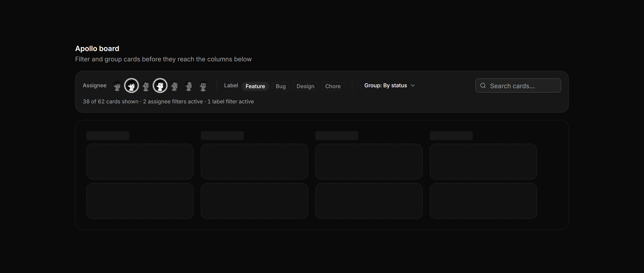Toggle the sixth assignee avatar filter
The width and height of the screenshot is (644, 273).
click(189, 85)
